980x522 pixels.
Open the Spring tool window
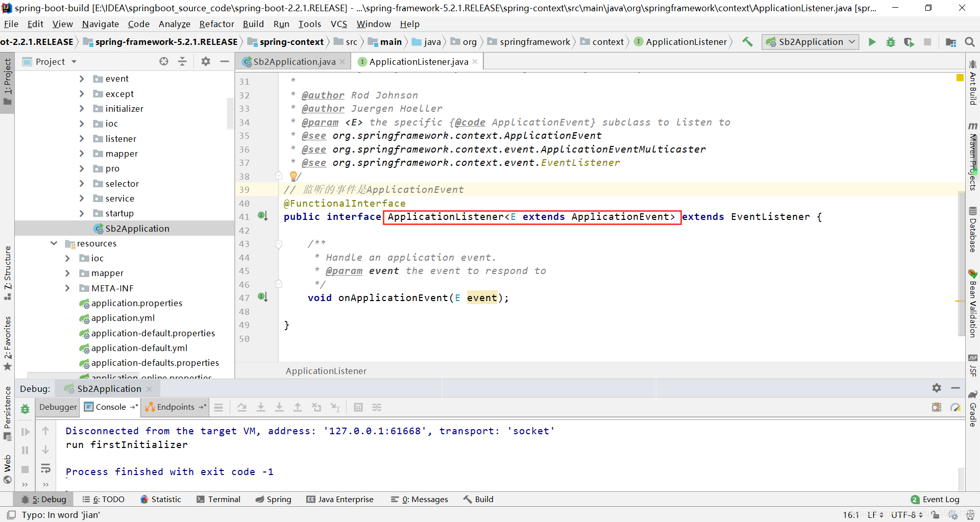[x=274, y=499]
